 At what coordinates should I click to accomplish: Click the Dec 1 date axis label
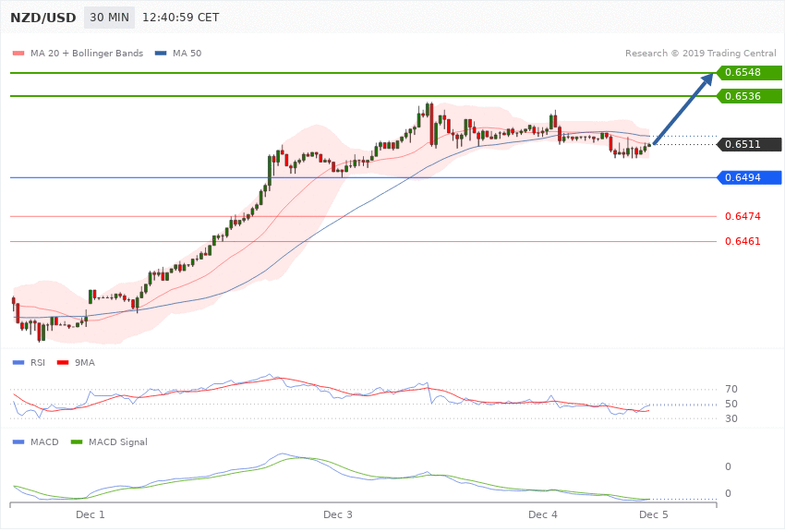(x=91, y=514)
